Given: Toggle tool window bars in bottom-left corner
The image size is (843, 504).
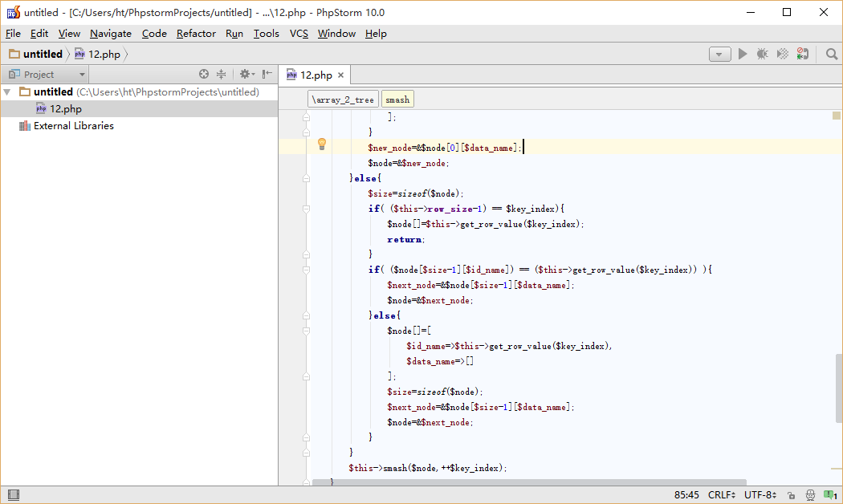Looking at the screenshot, I should (x=13, y=495).
